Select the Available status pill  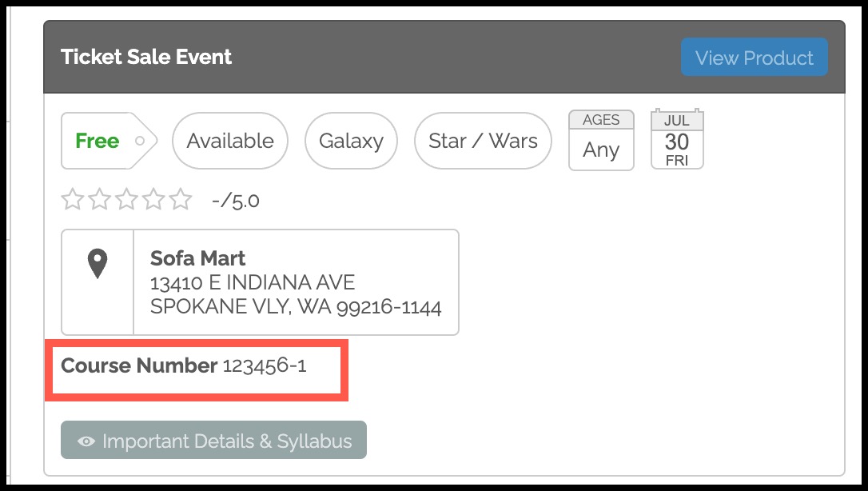[229, 141]
